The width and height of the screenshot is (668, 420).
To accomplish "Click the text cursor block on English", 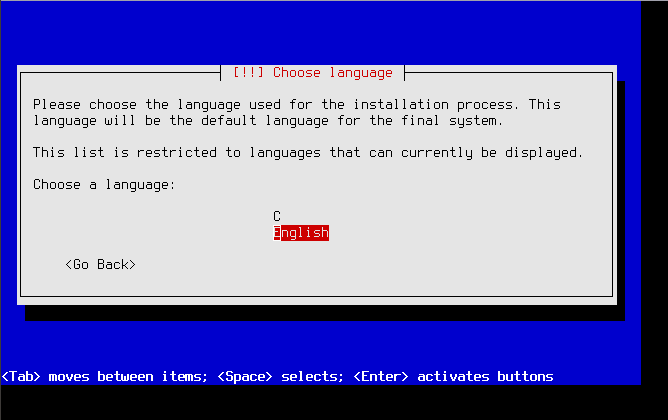I will [277, 233].
